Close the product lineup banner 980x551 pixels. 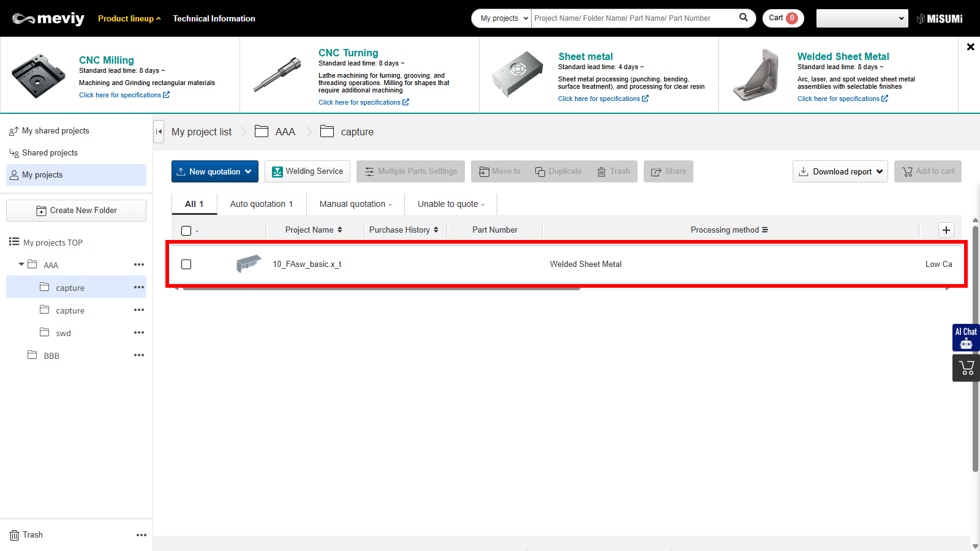[970, 47]
